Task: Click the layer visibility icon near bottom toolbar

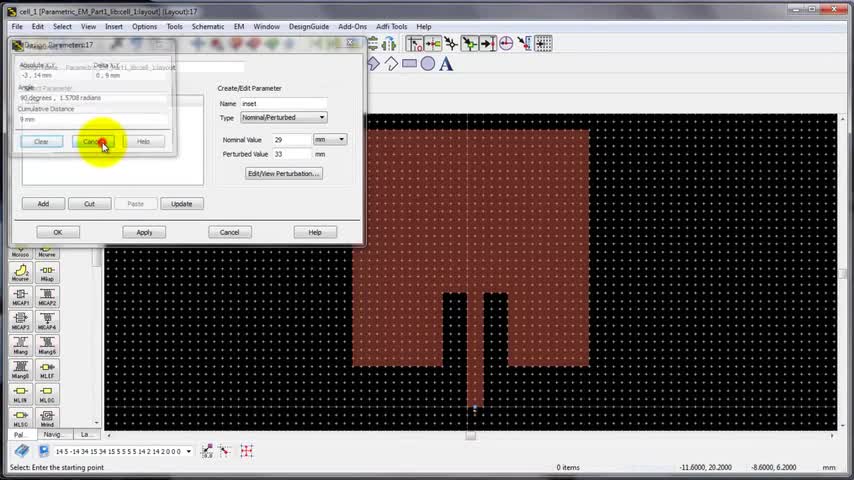Action: tap(207, 451)
